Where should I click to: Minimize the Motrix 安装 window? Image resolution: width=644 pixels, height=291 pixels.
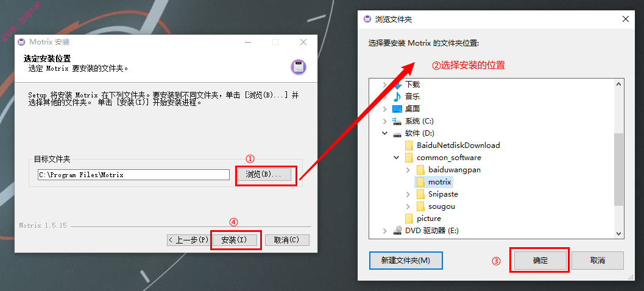[x=247, y=42]
